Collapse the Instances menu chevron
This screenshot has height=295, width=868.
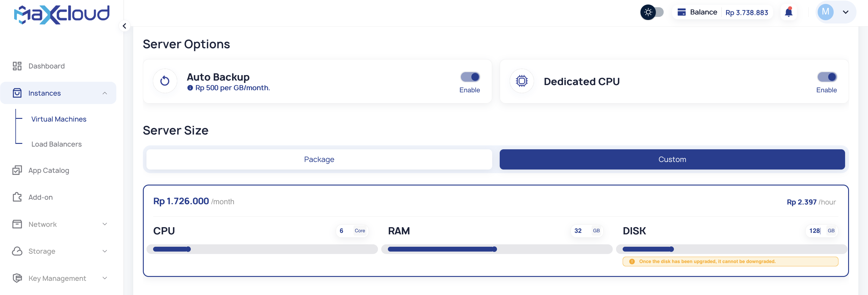[105, 93]
